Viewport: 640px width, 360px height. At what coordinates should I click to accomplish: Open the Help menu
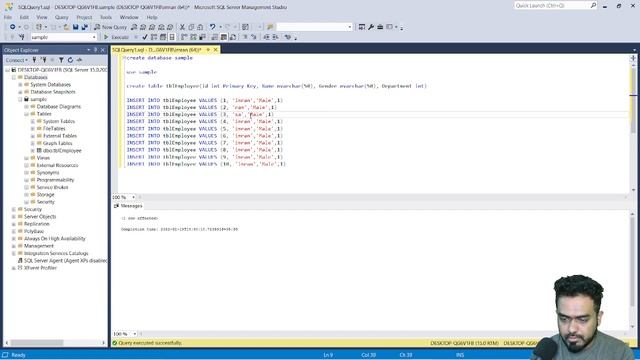click(x=152, y=17)
